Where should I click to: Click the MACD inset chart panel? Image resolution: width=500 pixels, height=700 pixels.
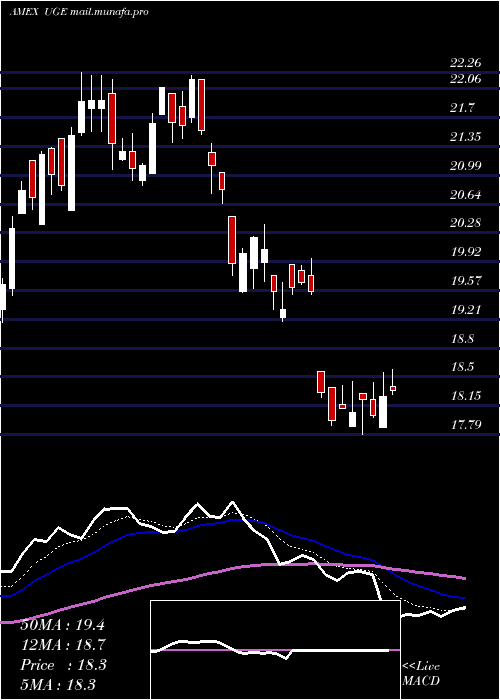click(275, 650)
